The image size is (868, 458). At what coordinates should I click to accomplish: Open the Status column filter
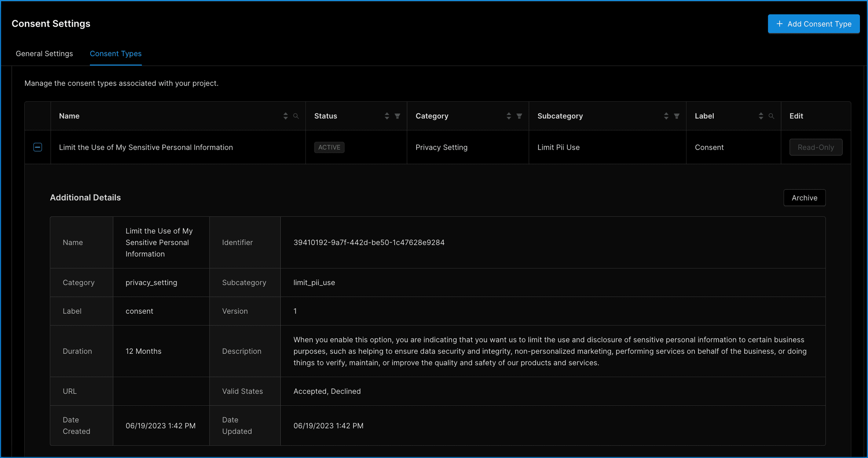pos(397,116)
